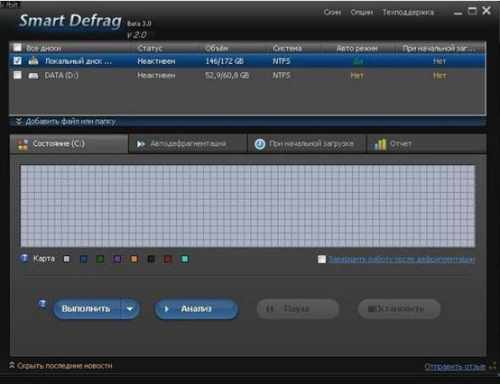The height and width of the screenshot is (384, 500).
Task: Click the blue legend color square
Action: pos(84,259)
